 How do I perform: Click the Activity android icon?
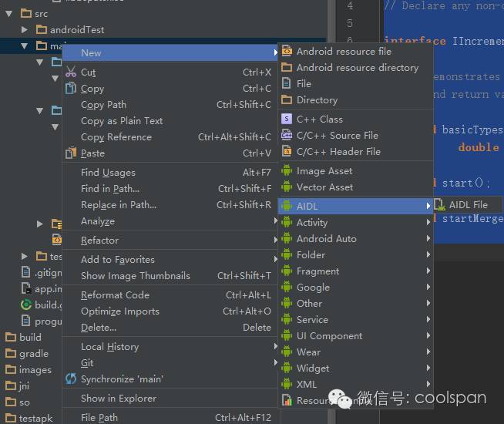(x=287, y=222)
